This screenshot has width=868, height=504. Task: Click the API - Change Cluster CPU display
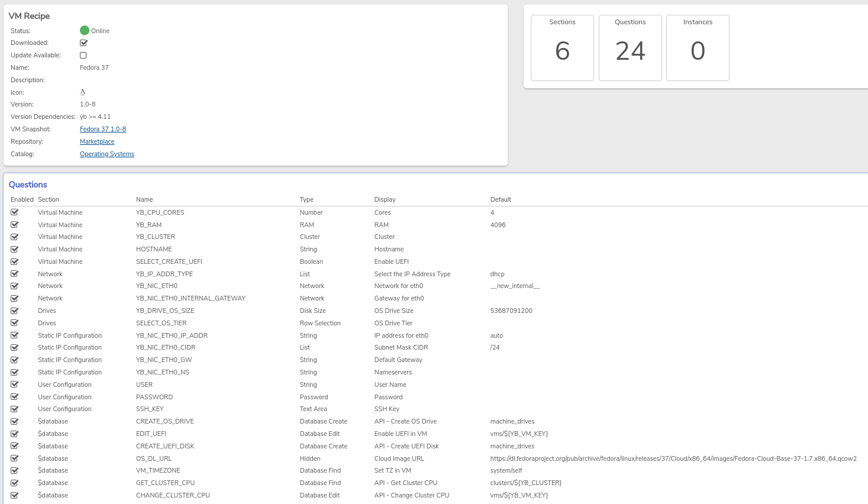pos(412,495)
